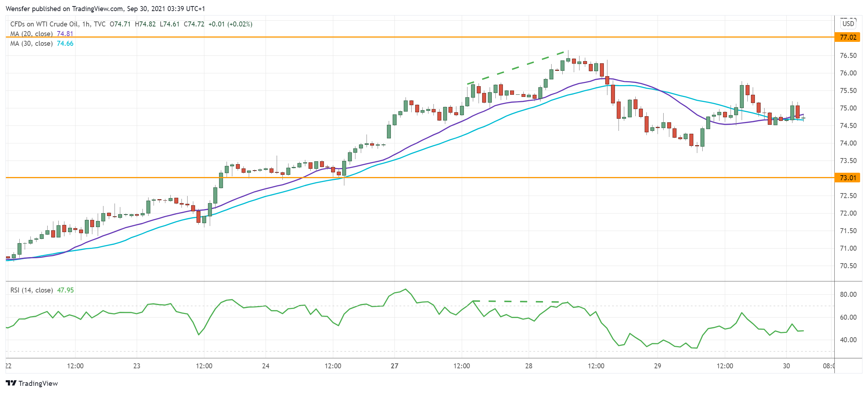868x393 pixels.
Task: Click the date label 27 on time axis
Action: coord(394,366)
